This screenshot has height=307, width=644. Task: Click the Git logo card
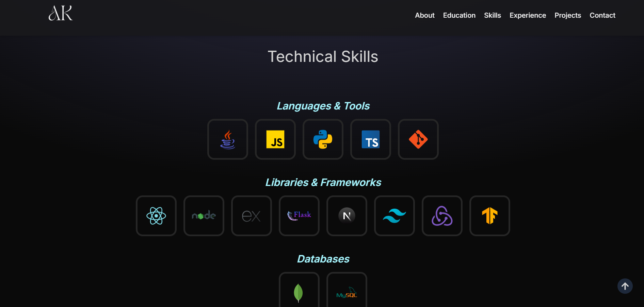coord(418,139)
